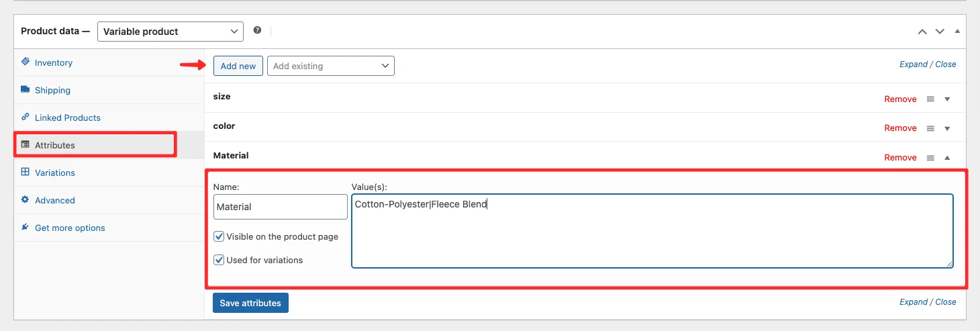The height and width of the screenshot is (331, 980).
Task: Move Product data panel up arrow
Action: click(922, 32)
